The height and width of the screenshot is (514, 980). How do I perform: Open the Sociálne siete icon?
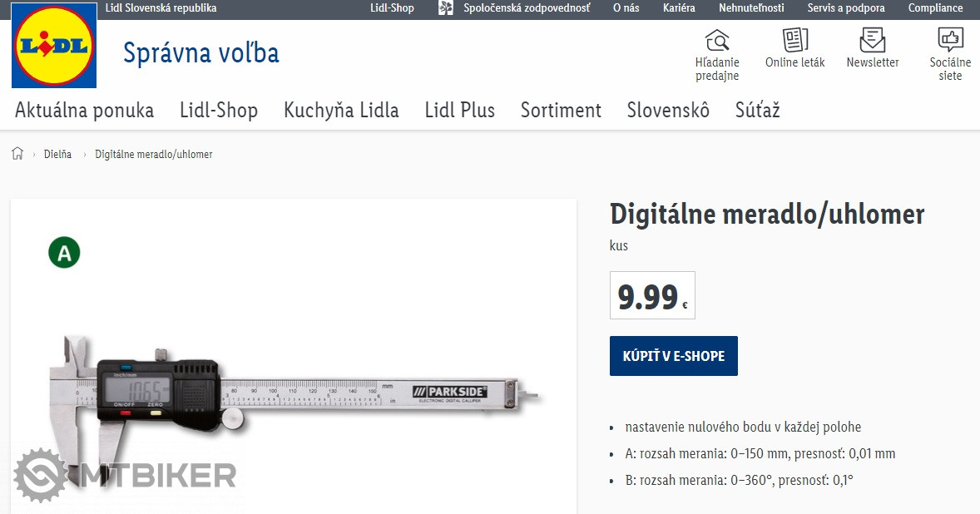(x=950, y=40)
